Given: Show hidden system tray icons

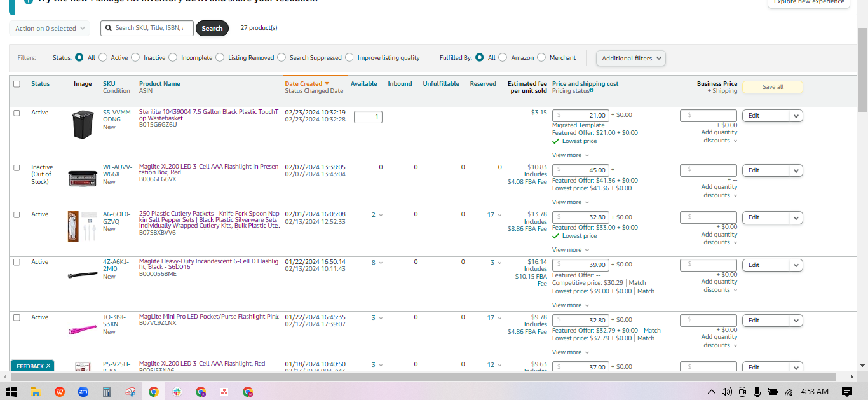Looking at the screenshot, I should coord(712,392).
